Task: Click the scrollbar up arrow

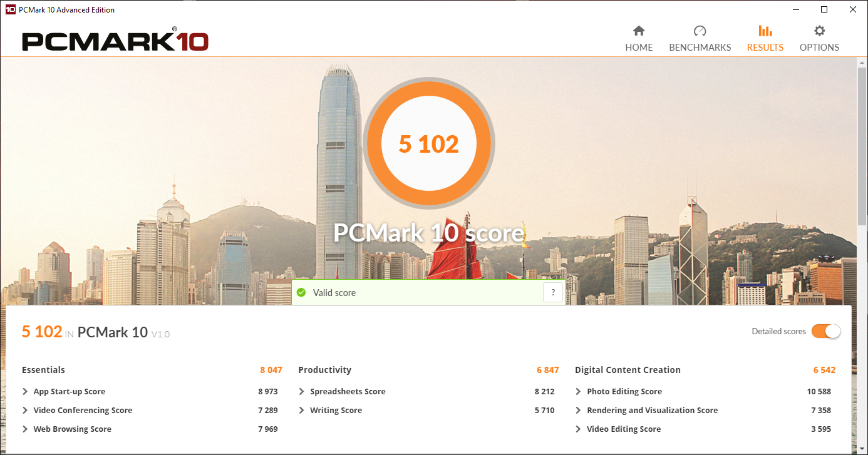Action: tap(862, 62)
